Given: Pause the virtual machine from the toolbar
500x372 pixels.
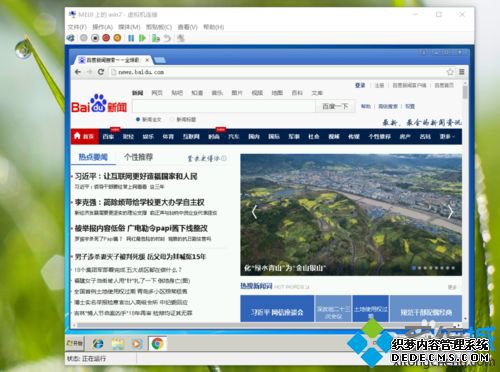Looking at the screenshot, I should [131, 38].
